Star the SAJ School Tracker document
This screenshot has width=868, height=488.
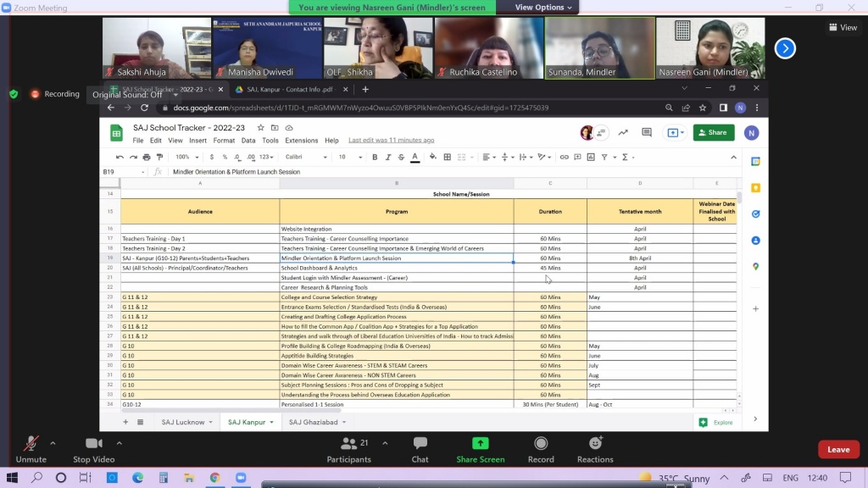[x=261, y=128]
